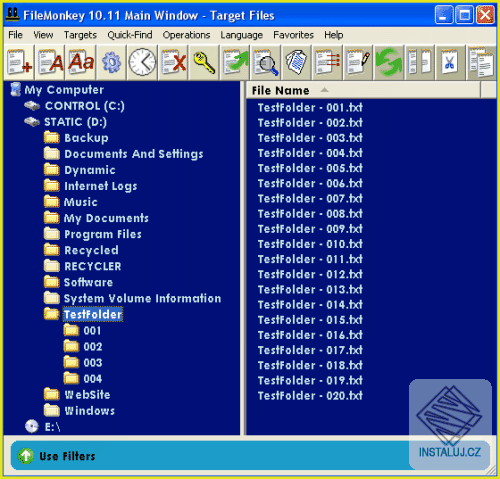Select file TestFolder - 008.txt
The width and height of the screenshot is (500, 479).
click(x=310, y=214)
